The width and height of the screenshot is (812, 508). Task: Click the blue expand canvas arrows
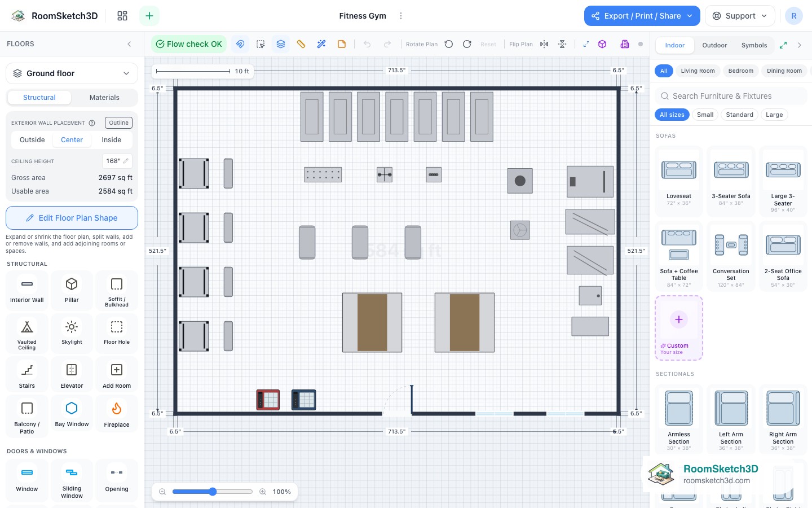586,44
